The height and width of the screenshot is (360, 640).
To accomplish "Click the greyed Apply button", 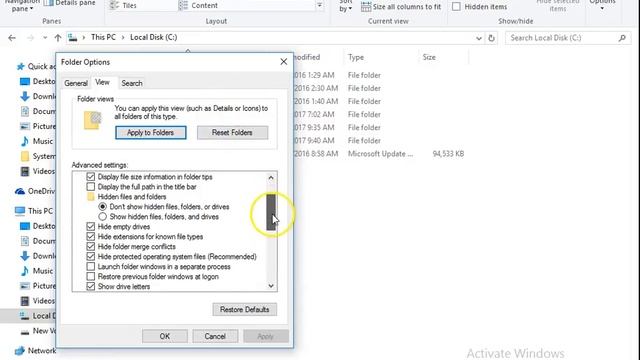I will point(265,336).
